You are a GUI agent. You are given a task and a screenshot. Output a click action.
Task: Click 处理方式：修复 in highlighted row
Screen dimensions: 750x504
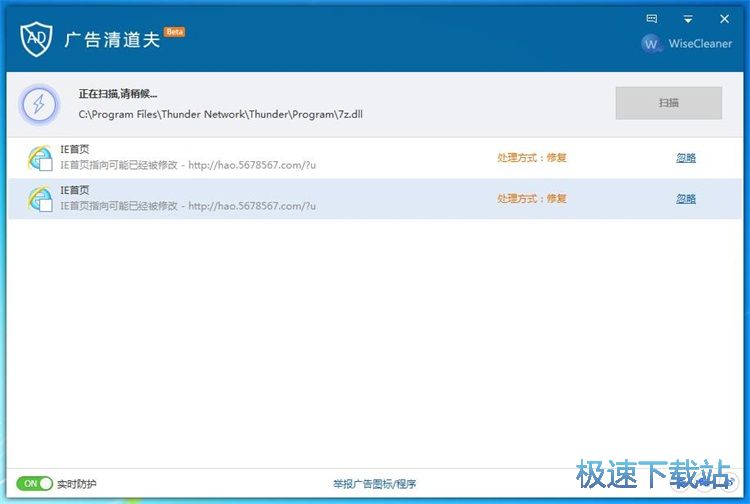(532, 199)
